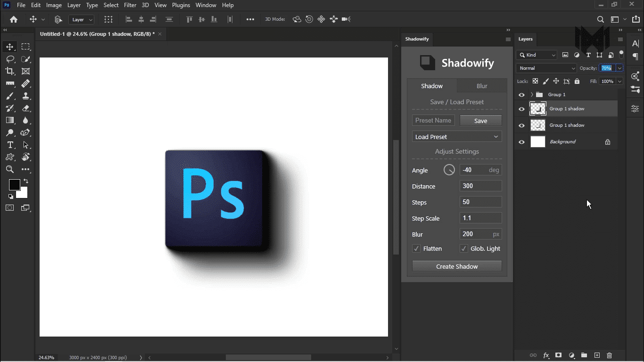Open the Layers panel flyout menu
This screenshot has width=644, height=362.
(x=620, y=39)
